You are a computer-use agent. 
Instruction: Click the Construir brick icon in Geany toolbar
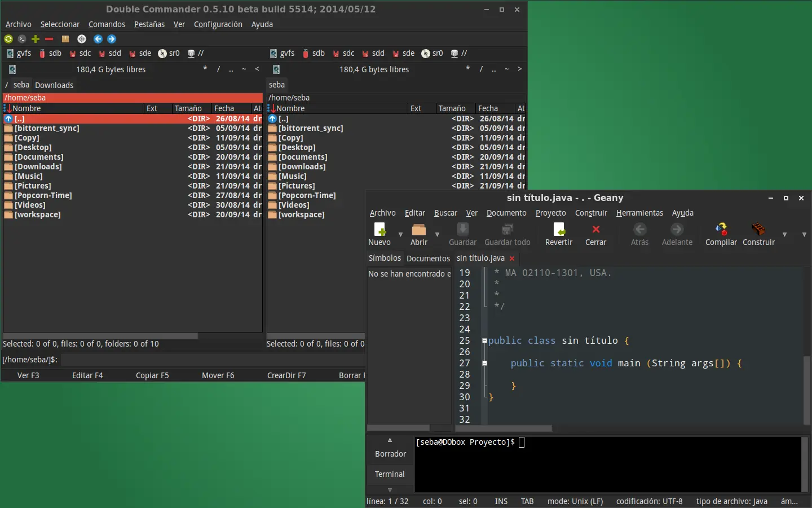pos(758,229)
